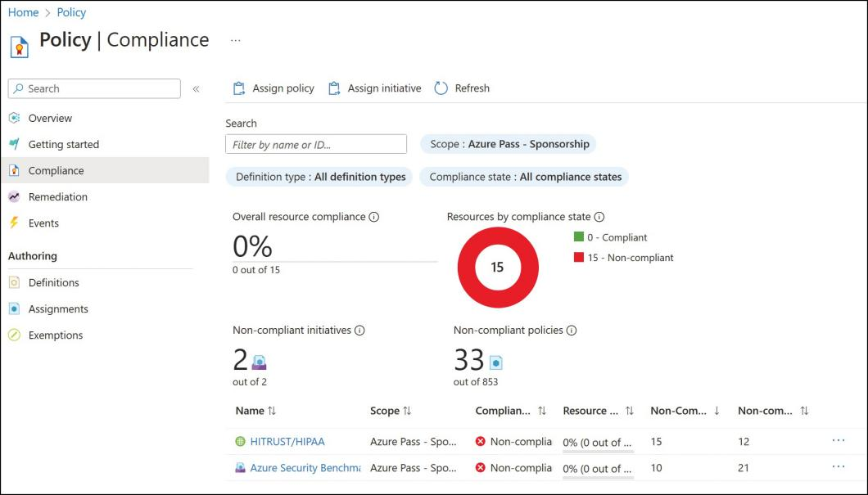Click the Policy breadcrumb link
868x495 pixels.
click(71, 12)
